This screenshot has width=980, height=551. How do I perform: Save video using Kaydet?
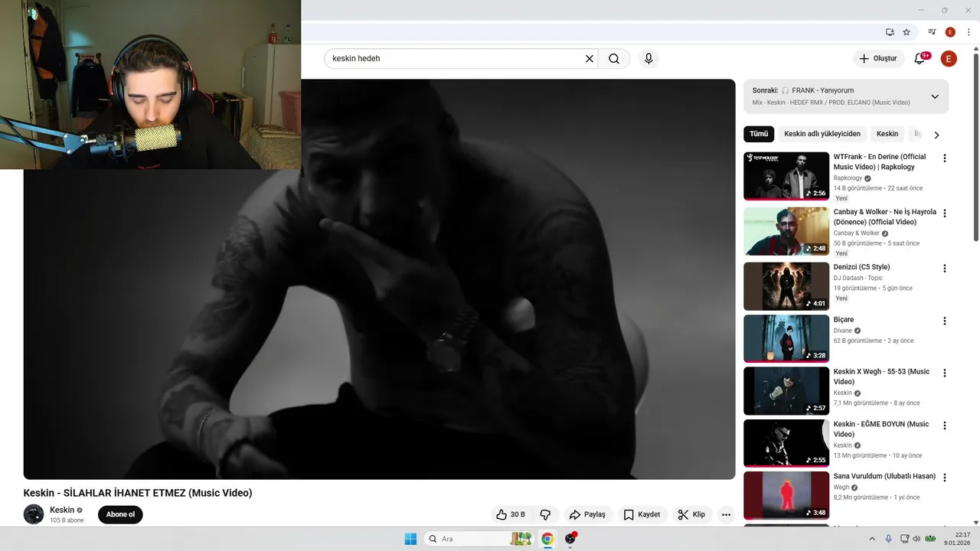click(x=642, y=514)
